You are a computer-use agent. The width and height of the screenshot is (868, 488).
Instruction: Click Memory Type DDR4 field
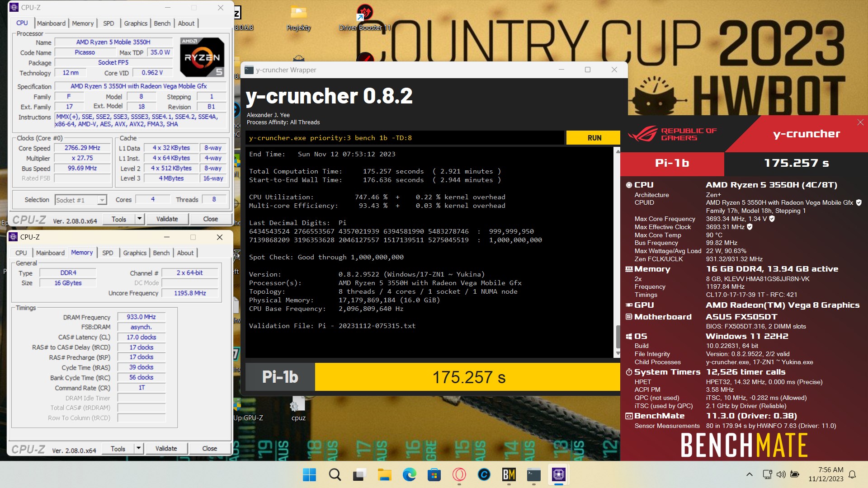point(68,273)
